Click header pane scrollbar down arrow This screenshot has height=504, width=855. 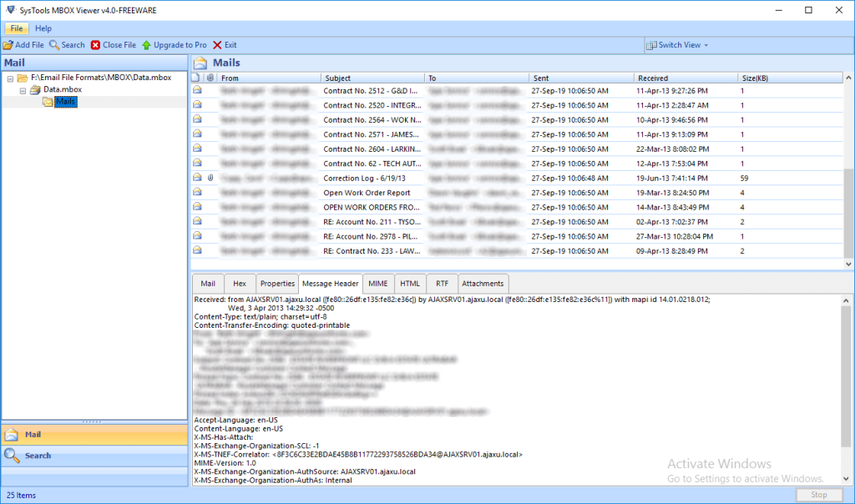847,479
